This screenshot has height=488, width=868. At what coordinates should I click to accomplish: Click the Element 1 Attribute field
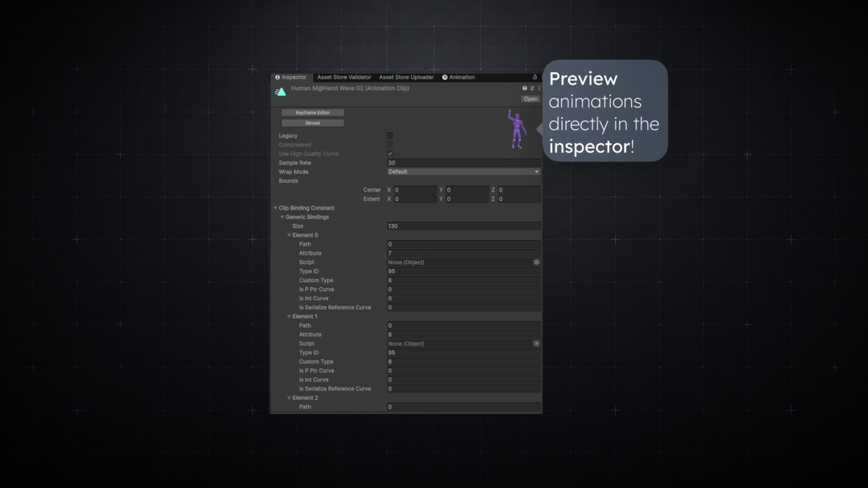point(464,335)
